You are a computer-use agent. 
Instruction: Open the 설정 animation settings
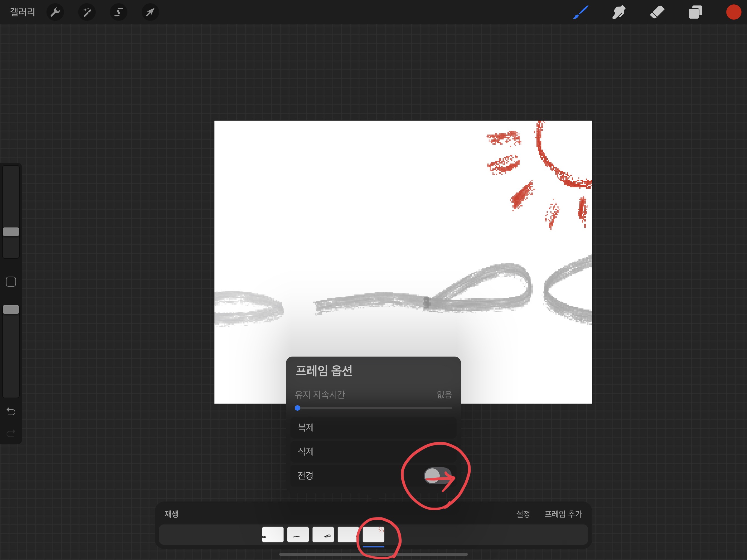point(523,514)
